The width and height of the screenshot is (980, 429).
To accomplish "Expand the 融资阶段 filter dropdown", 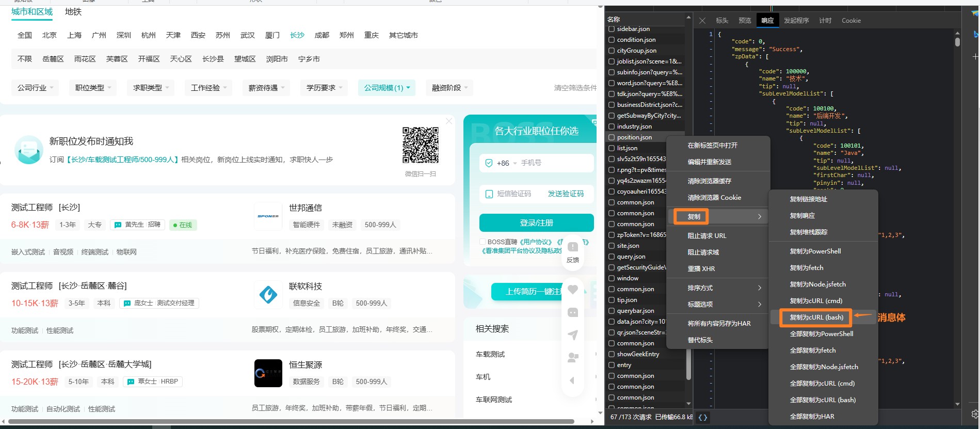I will [x=449, y=88].
